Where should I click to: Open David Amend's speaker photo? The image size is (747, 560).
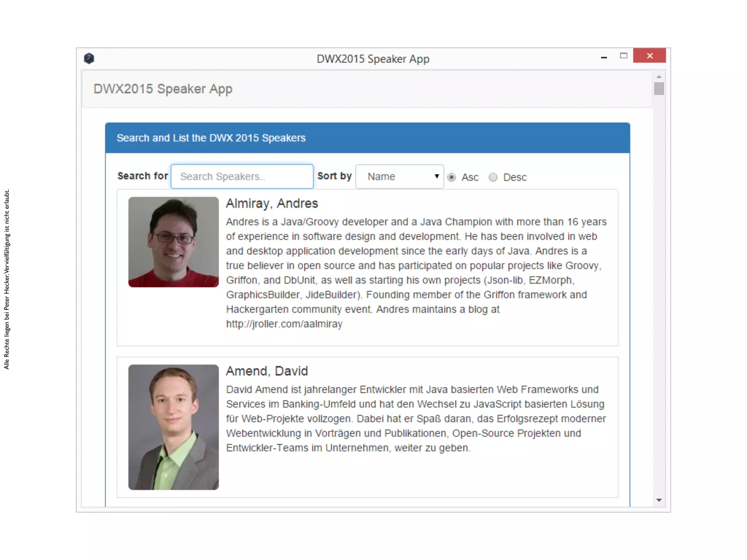click(173, 427)
